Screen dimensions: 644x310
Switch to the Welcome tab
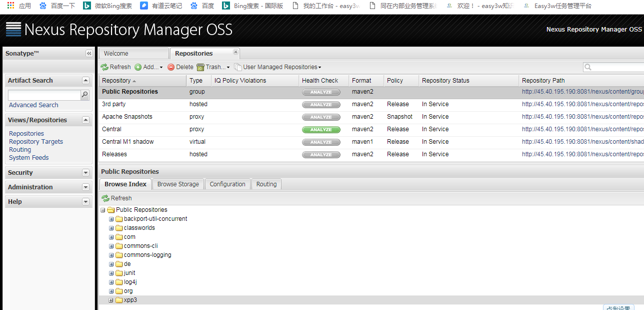134,54
